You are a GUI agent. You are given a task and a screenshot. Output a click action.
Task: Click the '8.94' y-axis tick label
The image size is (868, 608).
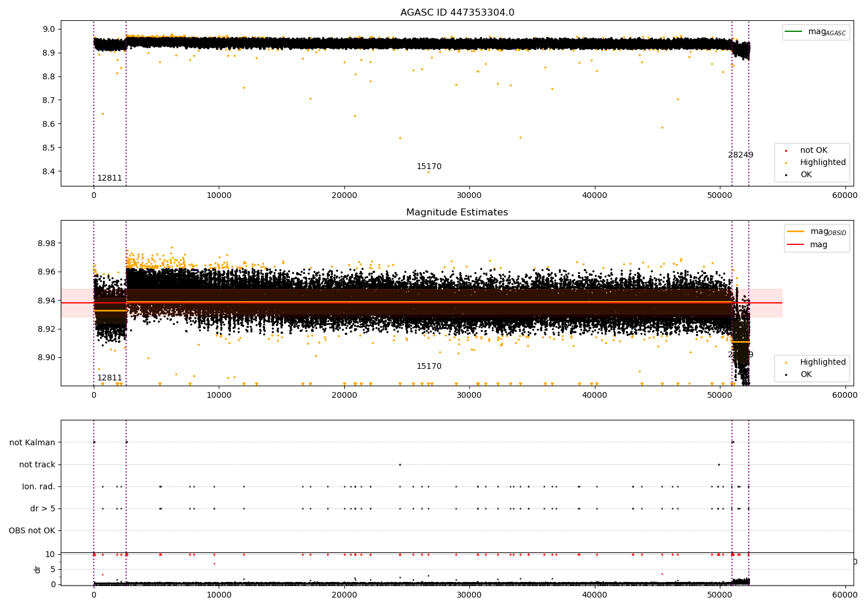click(x=47, y=301)
